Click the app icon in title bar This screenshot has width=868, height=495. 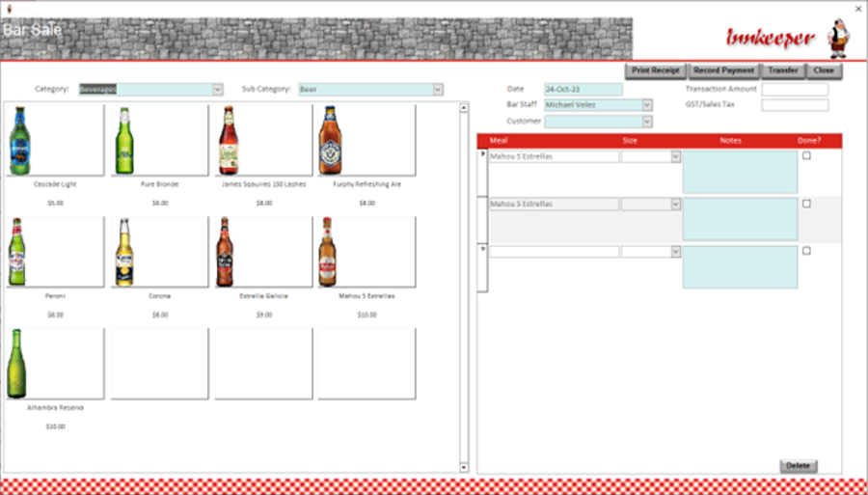(x=11, y=9)
